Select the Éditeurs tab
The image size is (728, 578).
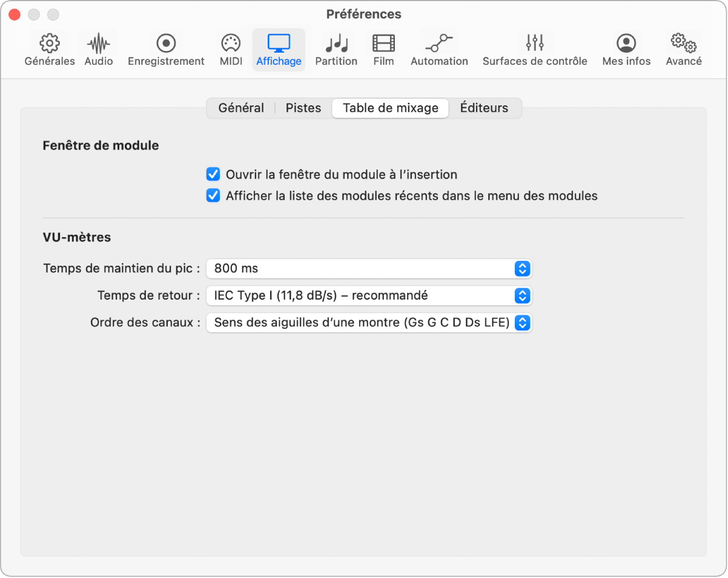tap(484, 108)
